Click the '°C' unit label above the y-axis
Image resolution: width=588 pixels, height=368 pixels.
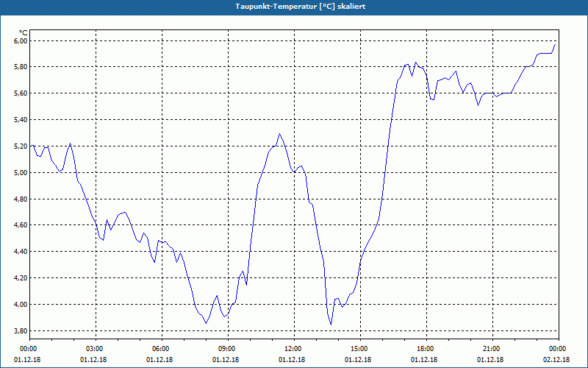click(24, 33)
